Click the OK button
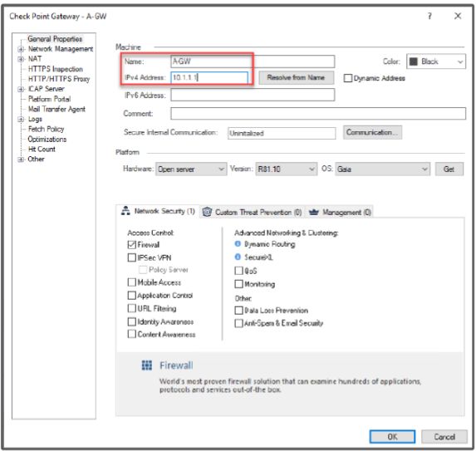Image resolution: width=476 pixels, height=451 pixels. point(392,436)
